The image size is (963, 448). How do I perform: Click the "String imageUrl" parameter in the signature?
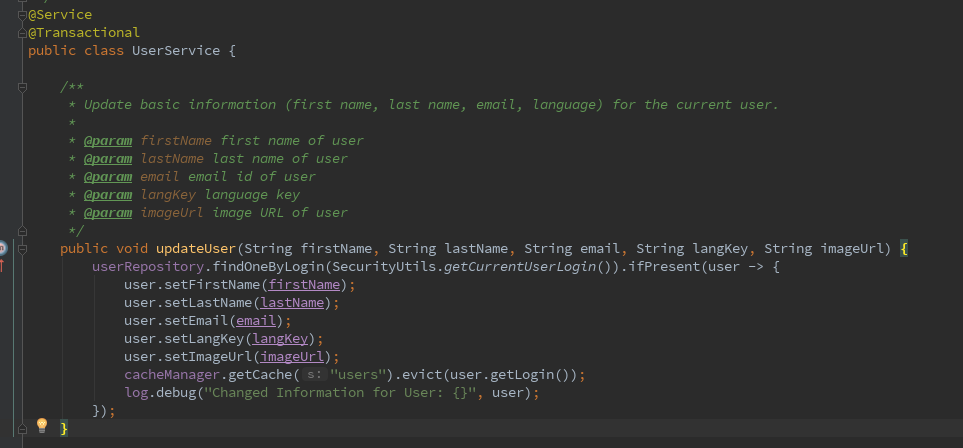click(x=824, y=249)
